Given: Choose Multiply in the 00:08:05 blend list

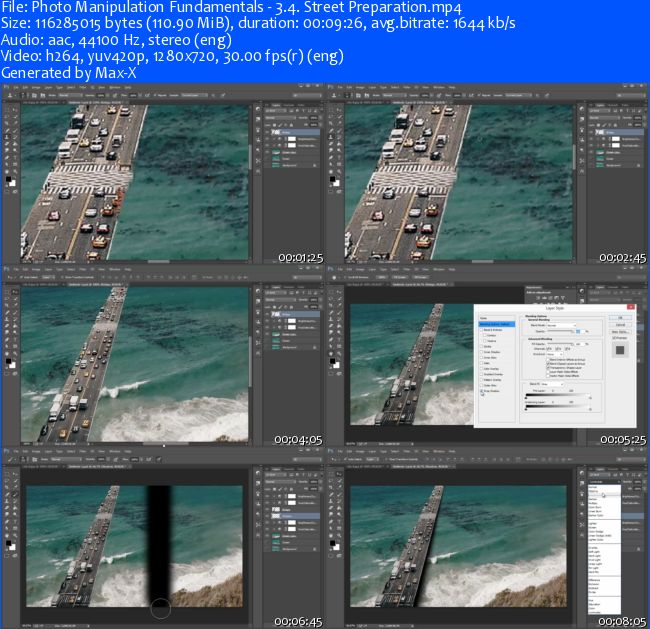Looking at the screenshot, I should [x=593, y=503].
